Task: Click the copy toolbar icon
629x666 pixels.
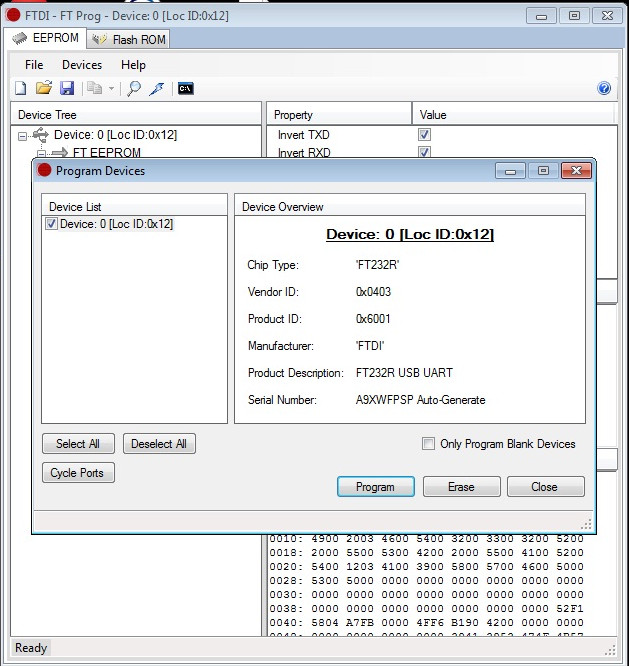Action: [94, 88]
